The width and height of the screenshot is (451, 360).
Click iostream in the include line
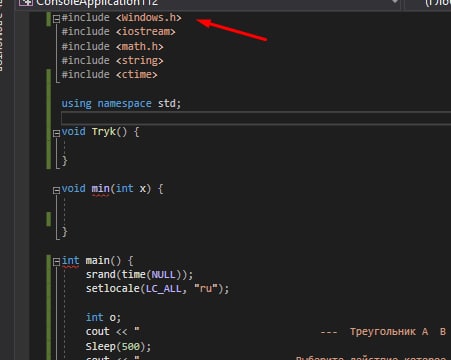[146, 32]
